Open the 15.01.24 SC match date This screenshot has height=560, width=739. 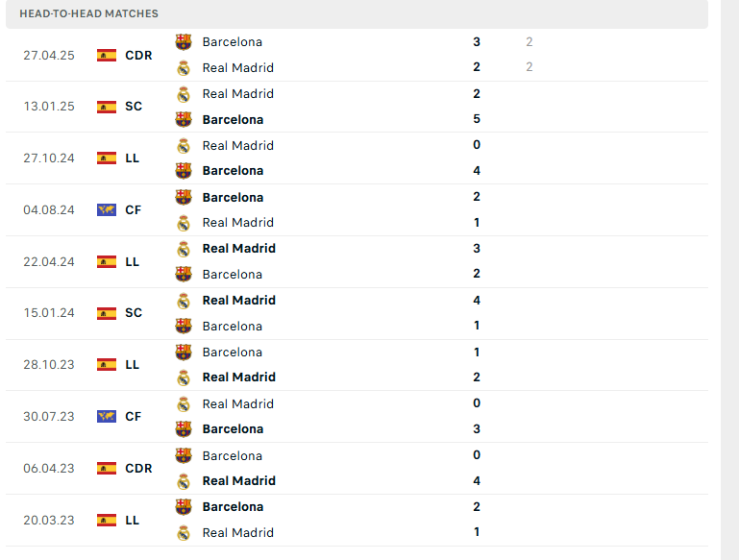[x=49, y=313]
